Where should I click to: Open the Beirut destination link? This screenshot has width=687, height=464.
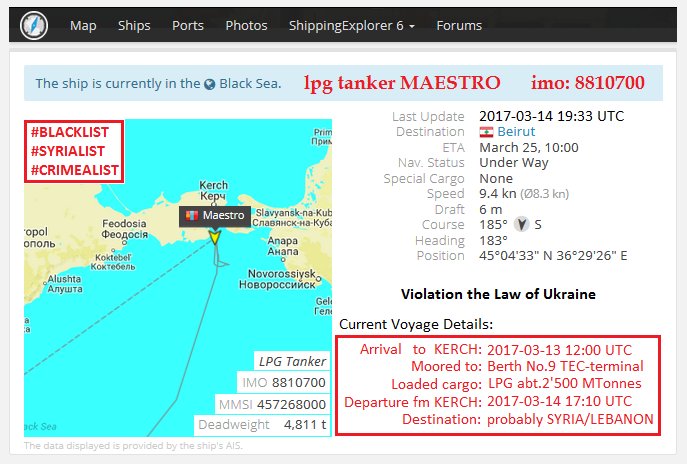(x=517, y=132)
